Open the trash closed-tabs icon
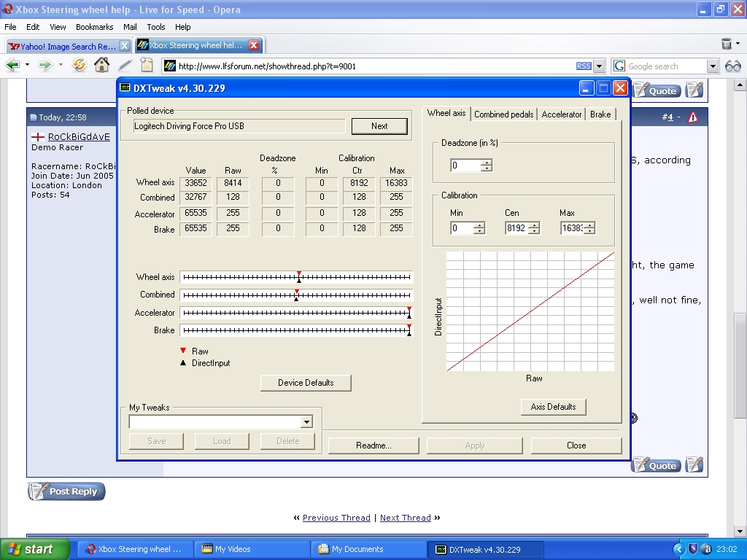The width and height of the screenshot is (747, 560). (727, 44)
